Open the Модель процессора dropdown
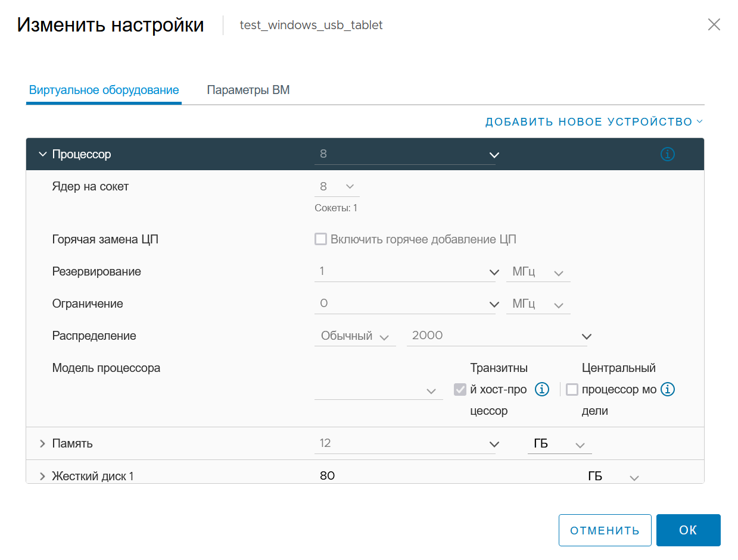Image resolution: width=738 pixels, height=560 pixels. pyautogui.click(x=379, y=390)
